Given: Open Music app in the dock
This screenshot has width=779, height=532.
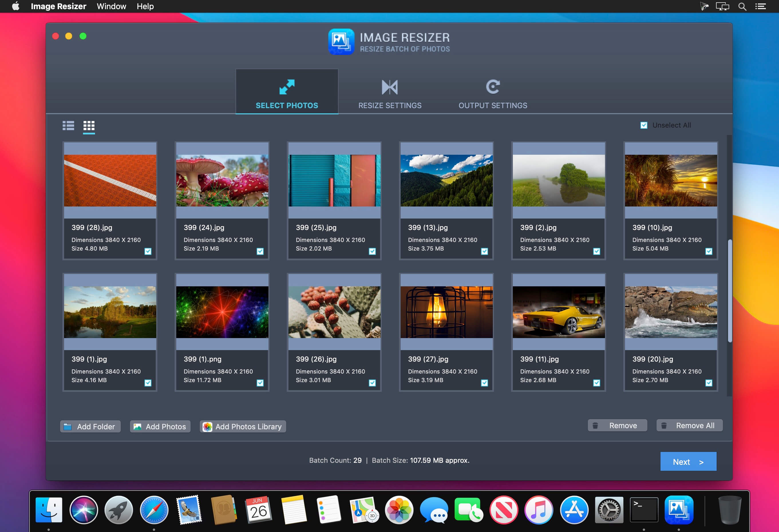Looking at the screenshot, I should pos(539,510).
